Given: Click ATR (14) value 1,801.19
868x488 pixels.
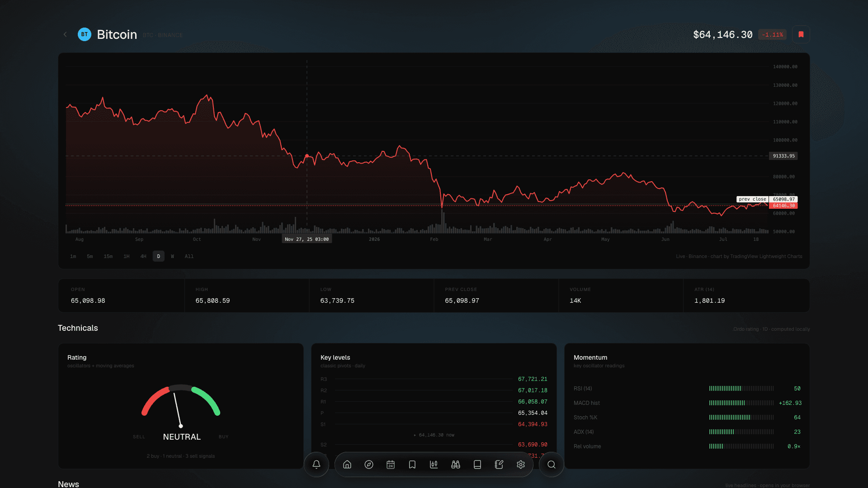Looking at the screenshot, I should 710,301.
